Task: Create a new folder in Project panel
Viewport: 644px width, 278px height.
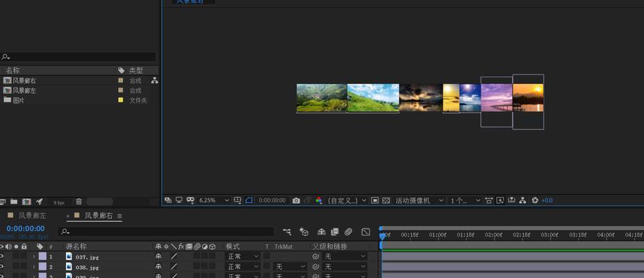Action: 14,202
